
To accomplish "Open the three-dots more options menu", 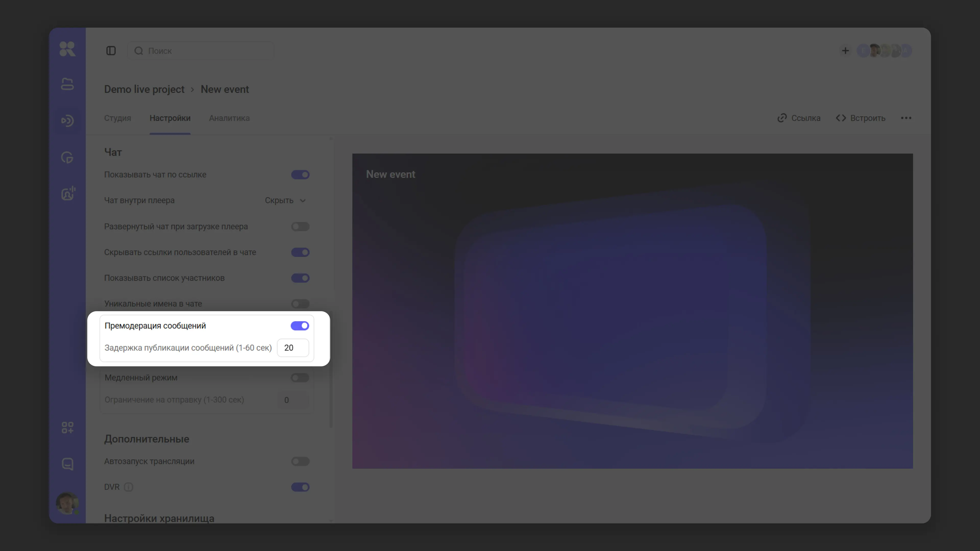I will [x=906, y=118].
